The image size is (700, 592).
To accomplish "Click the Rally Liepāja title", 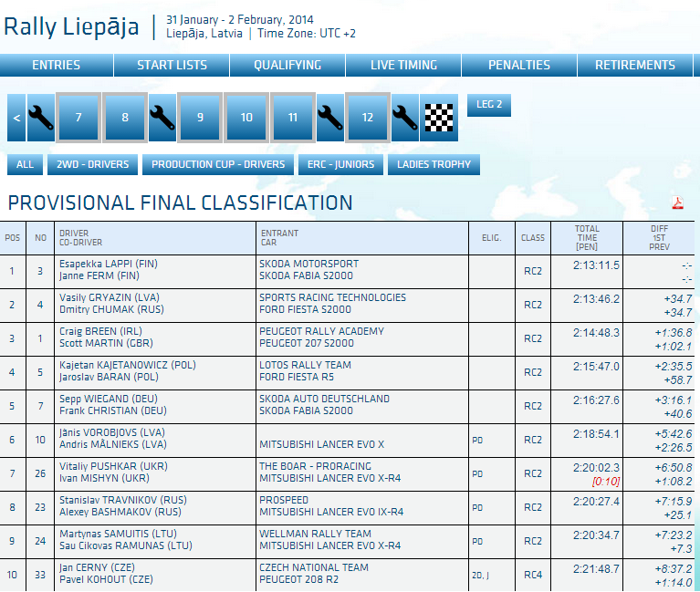I will click(x=71, y=26).
